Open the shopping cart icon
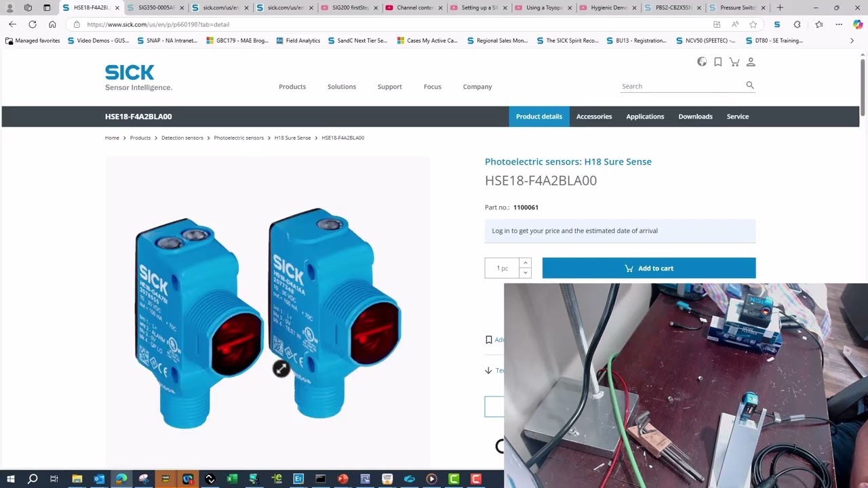Image resolution: width=868 pixels, height=488 pixels. 734,62
